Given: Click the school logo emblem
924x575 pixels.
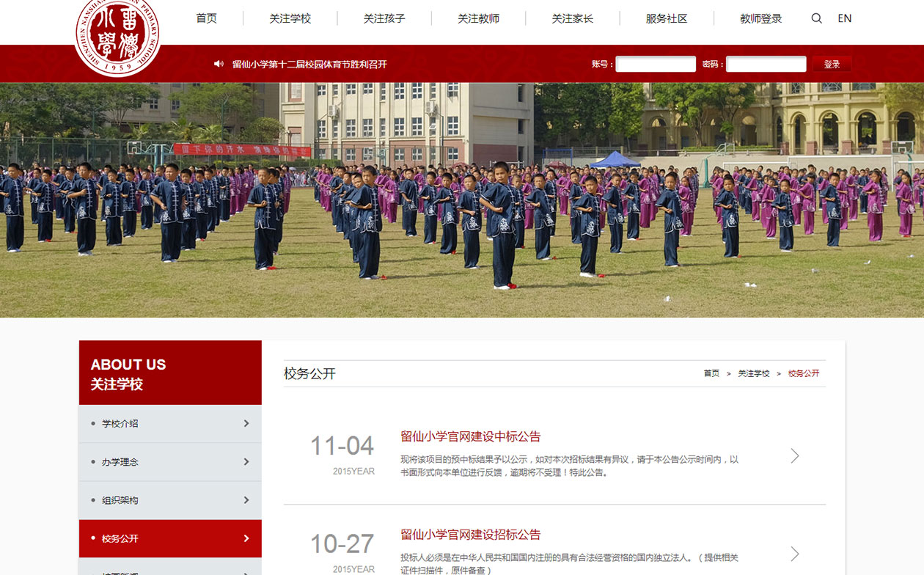Looking at the screenshot, I should 117,35.
